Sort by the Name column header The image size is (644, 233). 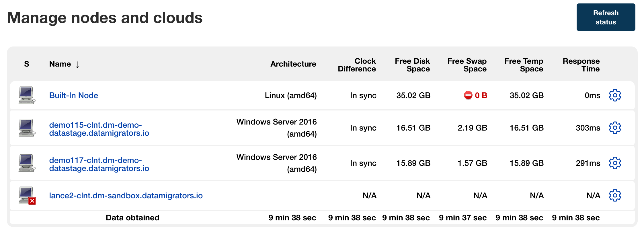60,64
